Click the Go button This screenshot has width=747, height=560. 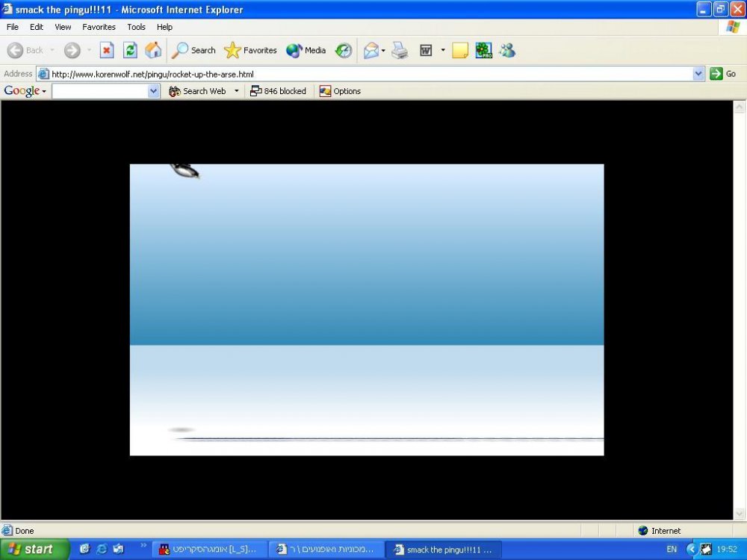(722, 74)
